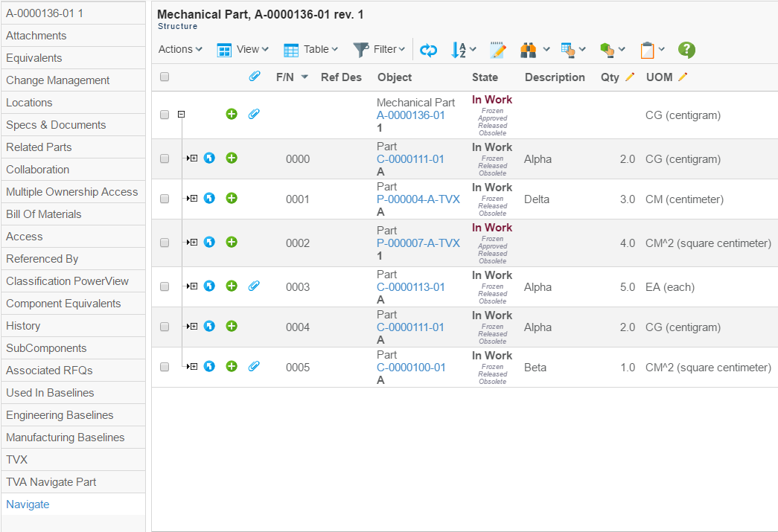Collapse the root Mechanical Part node
This screenshot has width=778, height=532.
(x=181, y=115)
